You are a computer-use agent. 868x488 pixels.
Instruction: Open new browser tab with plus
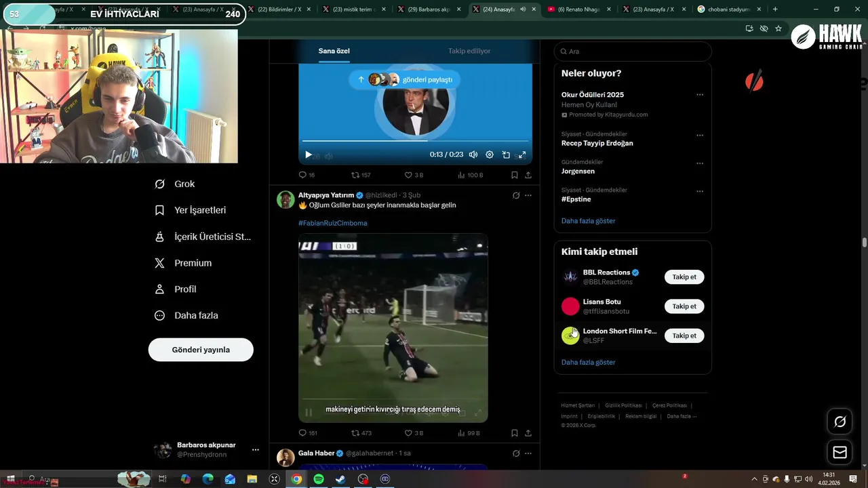(x=775, y=9)
